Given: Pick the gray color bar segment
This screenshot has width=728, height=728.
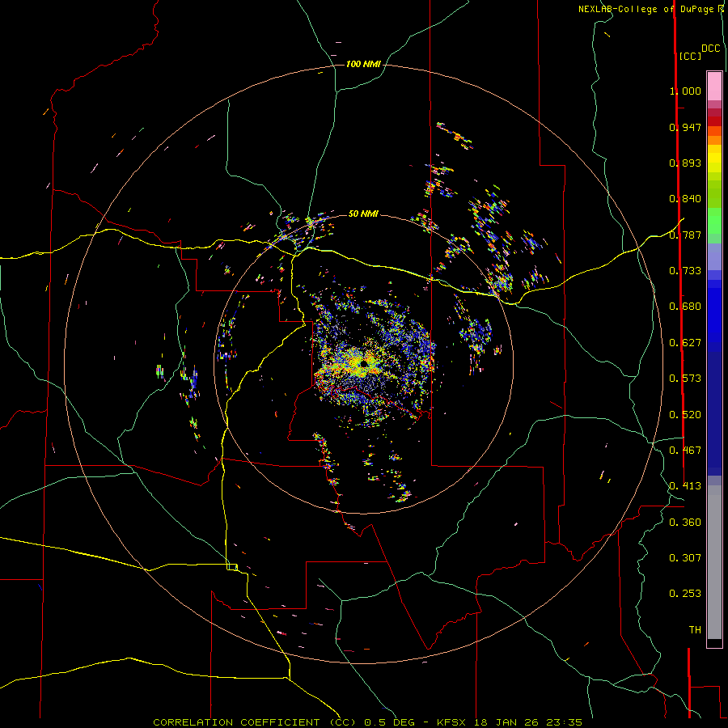Looking at the screenshot, I should [x=714, y=562].
